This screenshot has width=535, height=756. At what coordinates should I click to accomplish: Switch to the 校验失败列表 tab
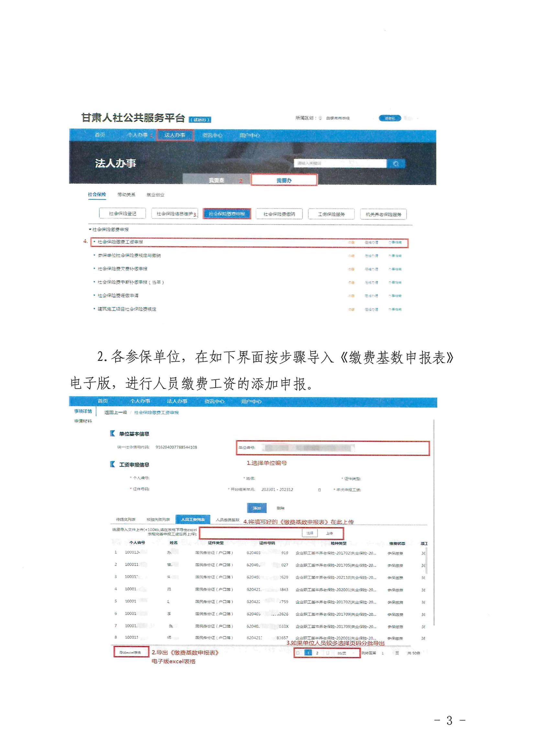pyautogui.click(x=158, y=519)
